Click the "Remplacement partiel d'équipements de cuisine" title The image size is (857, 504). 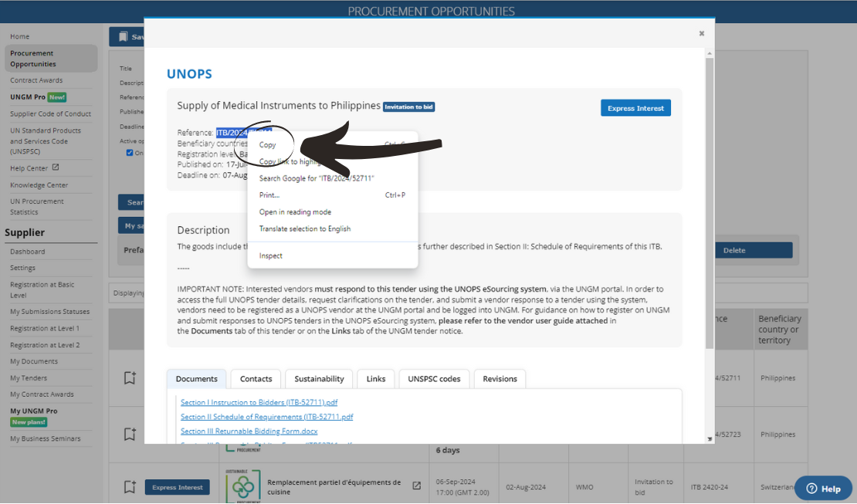(x=334, y=487)
